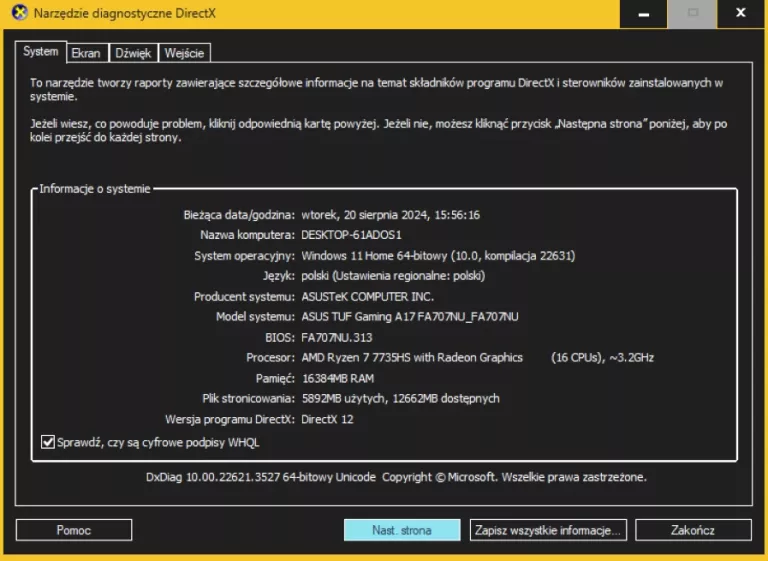The width and height of the screenshot is (768, 561).
Task: Click the ASUSTeK COMPUTER INC. value
Action: [x=367, y=297]
